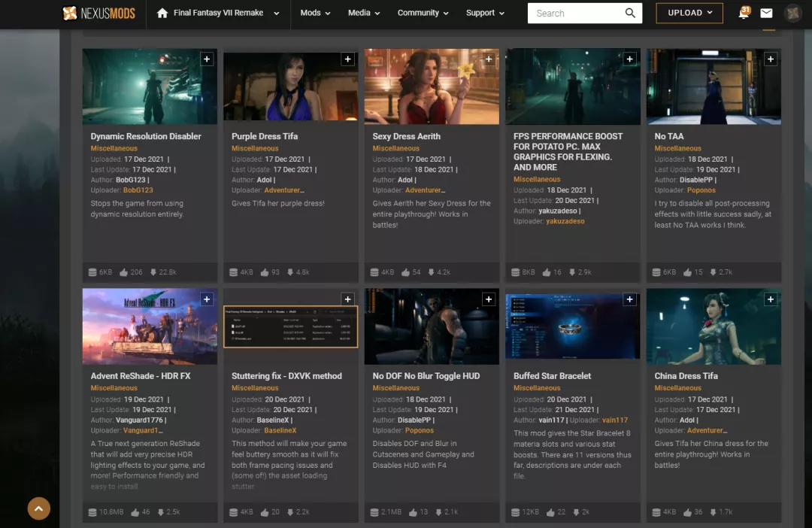
Task: Click endorsements thumbs-up icon on Dynamic Resolution Disabler
Action: (x=124, y=272)
